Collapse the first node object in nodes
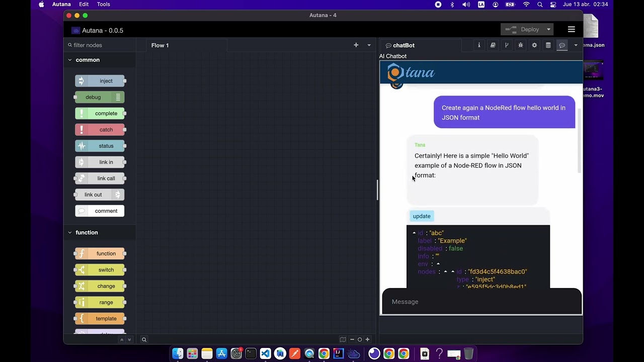644x362 pixels. point(453,272)
